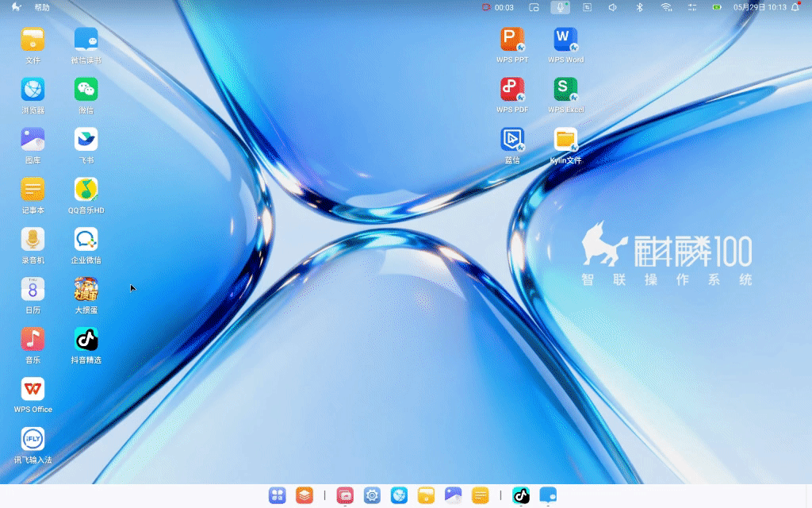This screenshot has width=812, height=508.
Task: Switch to 抖音 in the dock
Action: coord(521,495)
